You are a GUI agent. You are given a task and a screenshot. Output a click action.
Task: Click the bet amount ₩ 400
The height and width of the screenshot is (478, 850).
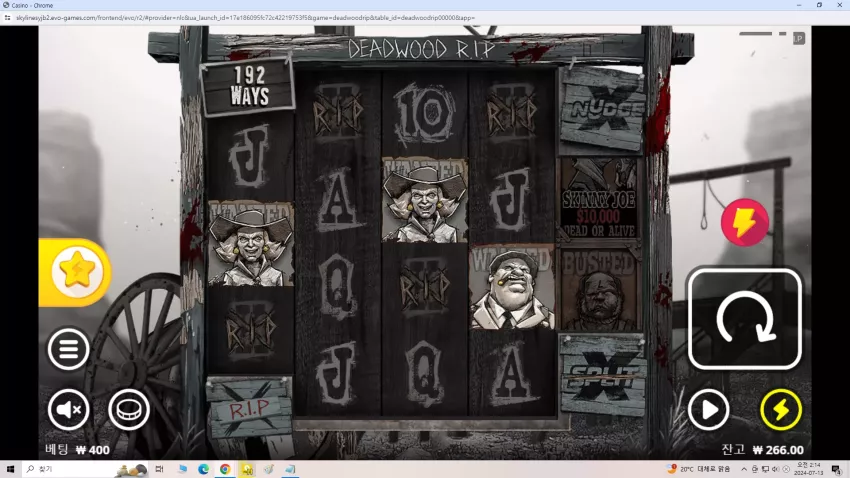point(93,450)
